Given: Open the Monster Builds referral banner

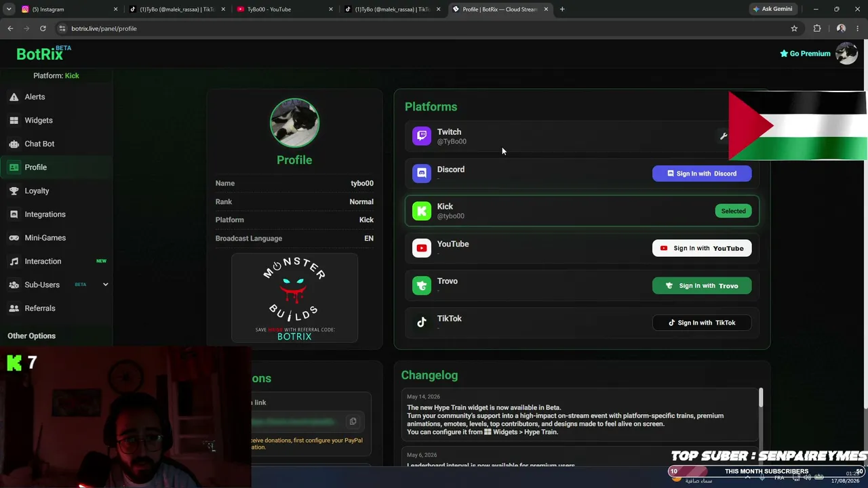Looking at the screenshot, I should pyautogui.click(x=294, y=298).
